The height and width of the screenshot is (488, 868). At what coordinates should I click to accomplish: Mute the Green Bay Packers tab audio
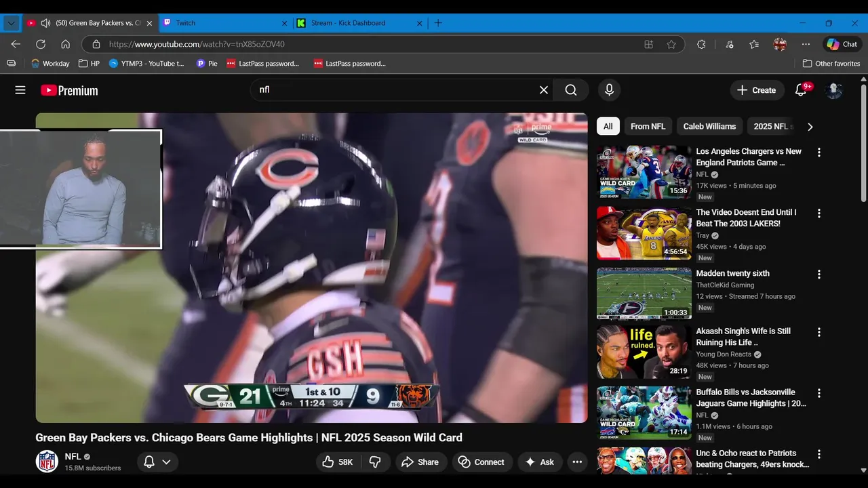click(45, 23)
